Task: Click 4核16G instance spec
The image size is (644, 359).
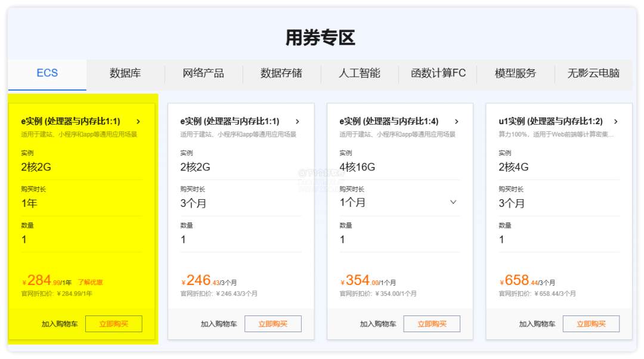Action: (x=357, y=167)
